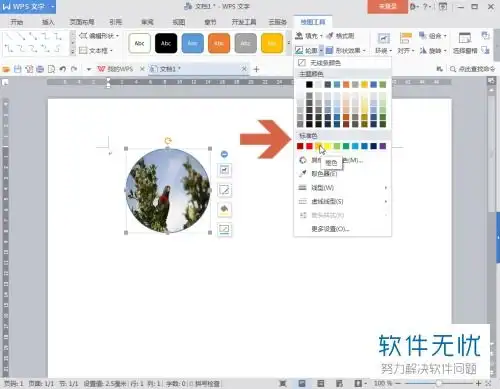Click the new tab plus button
The height and width of the screenshot is (389, 500).
[x=256, y=69]
